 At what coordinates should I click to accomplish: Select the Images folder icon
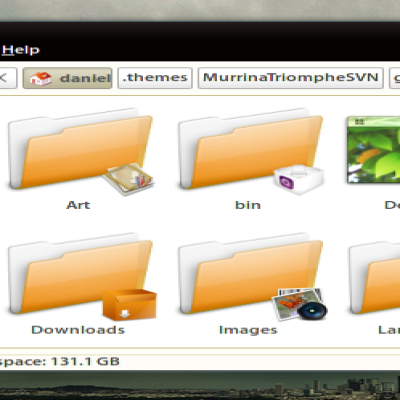pos(252,276)
